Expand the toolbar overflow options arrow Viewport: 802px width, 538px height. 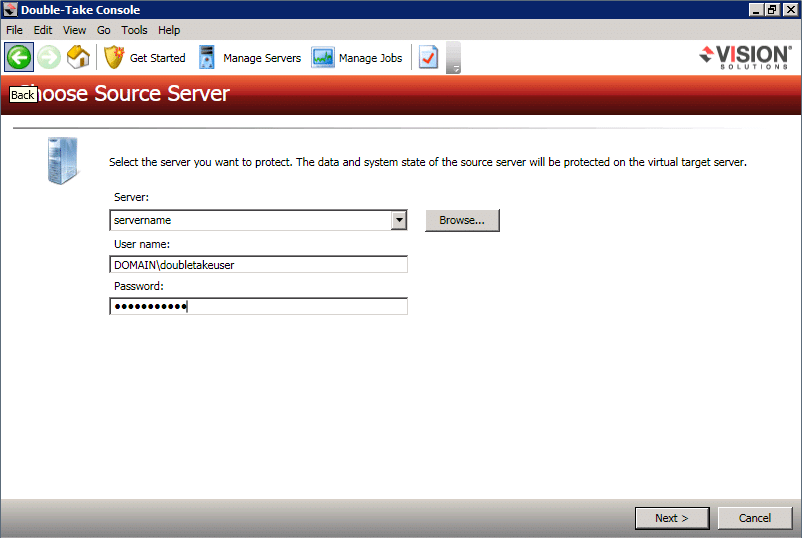[454, 60]
